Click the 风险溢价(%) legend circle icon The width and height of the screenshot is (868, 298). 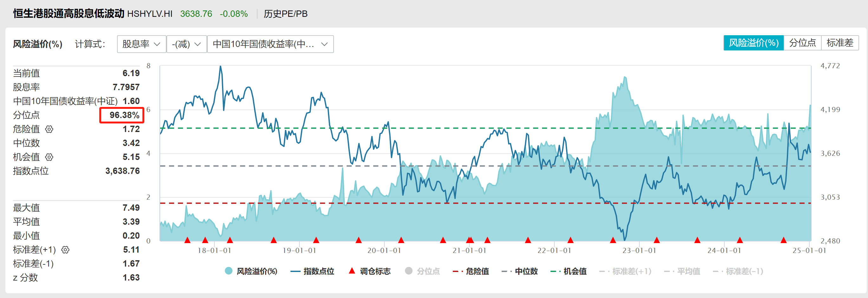coord(228,271)
